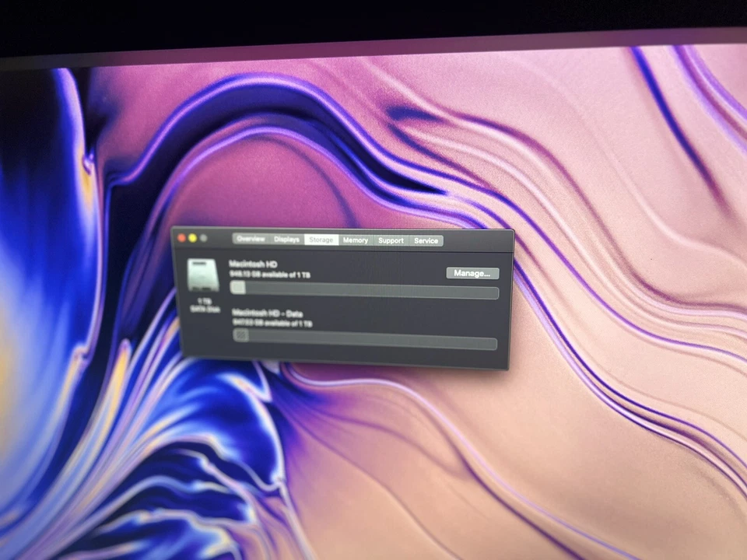Switch to the Service tab

tap(426, 241)
